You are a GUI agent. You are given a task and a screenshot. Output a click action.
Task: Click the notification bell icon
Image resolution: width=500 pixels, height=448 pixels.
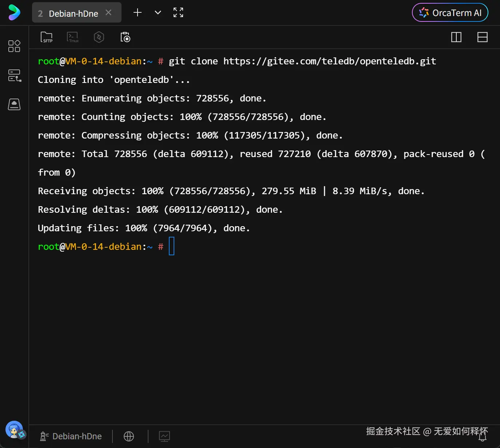coord(483,437)
